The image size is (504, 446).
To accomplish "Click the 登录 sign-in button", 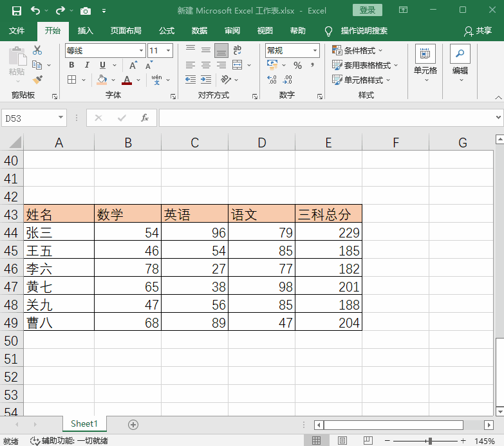I will click(x=368, y=10).
